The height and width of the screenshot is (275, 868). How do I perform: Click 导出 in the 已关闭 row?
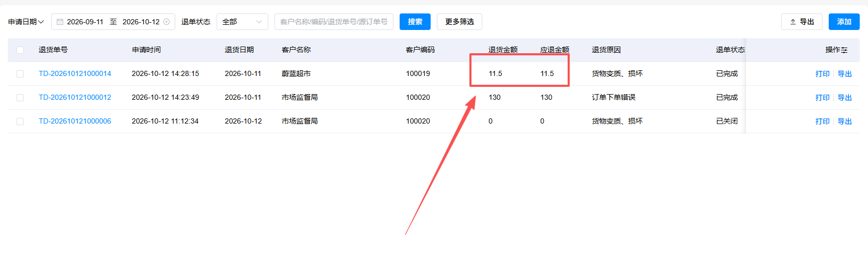pyautogui.click(x=845, y=121)
